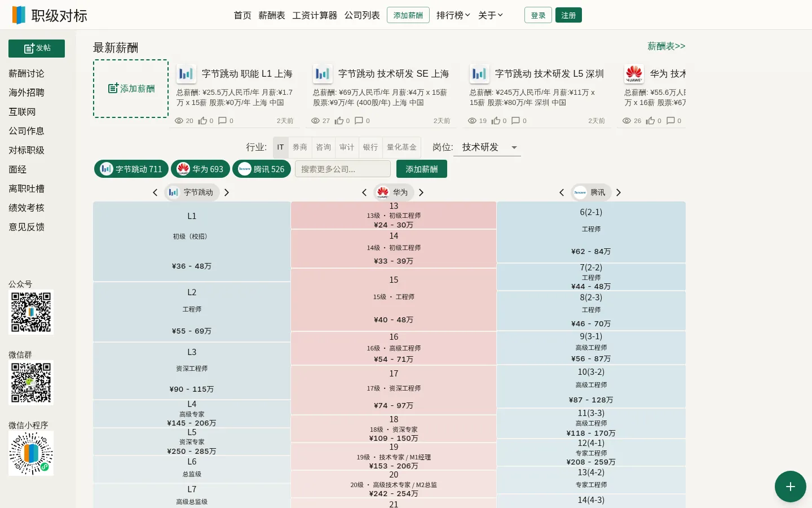Screen dimensions: 812x508
Task: Open 公司列表 in top navigation
Action: (362, 15)
